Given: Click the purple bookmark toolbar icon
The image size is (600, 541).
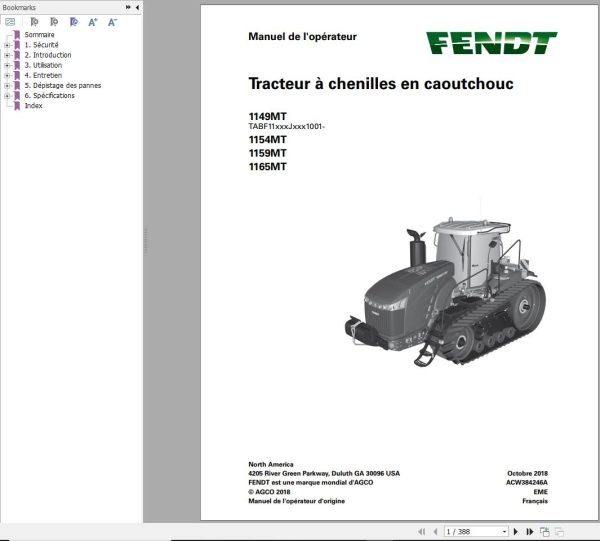Looking at the screenshot, I should pos(74,22).
